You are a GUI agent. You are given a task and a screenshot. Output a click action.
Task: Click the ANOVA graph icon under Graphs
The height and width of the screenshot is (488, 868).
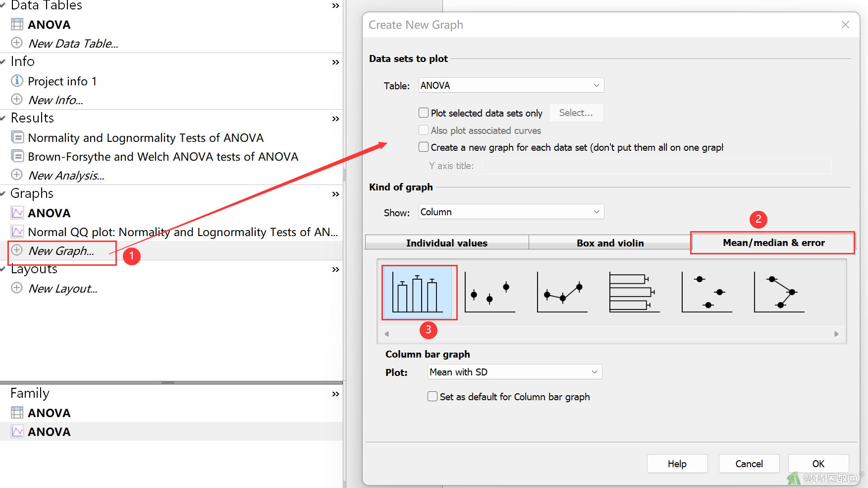click(17, 213)
